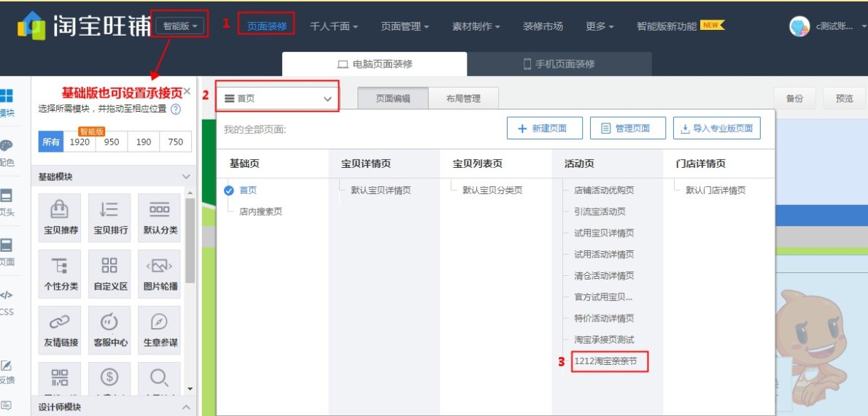Open the 反馈 feedback sidebar icon
868x416 pixels.
(x=6, y=366)
